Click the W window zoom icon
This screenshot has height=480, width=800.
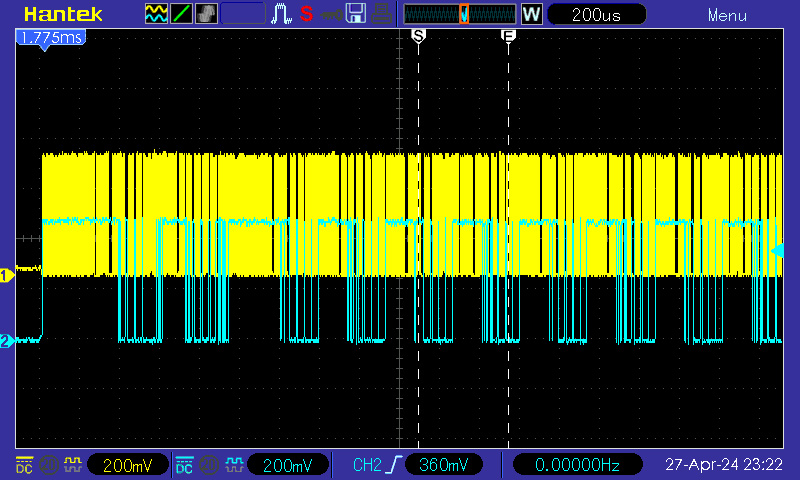click(x=531, y=14)
